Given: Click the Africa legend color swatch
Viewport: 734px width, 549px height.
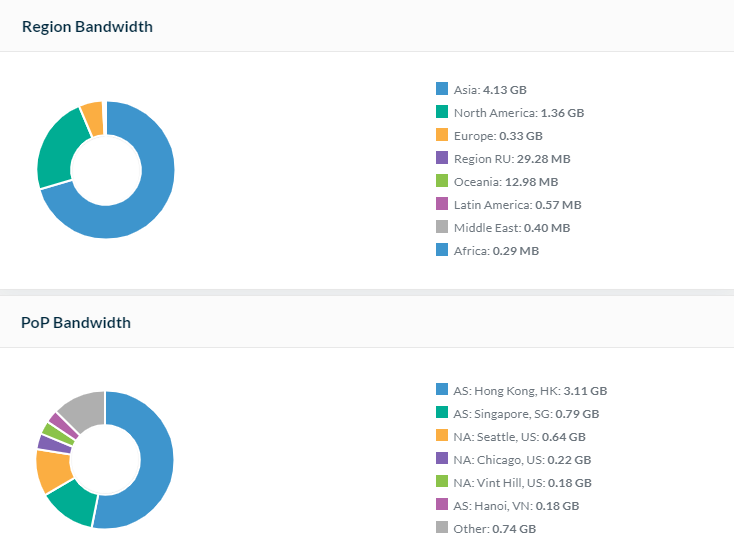Looking at the screenshot, I should [442, 250].
